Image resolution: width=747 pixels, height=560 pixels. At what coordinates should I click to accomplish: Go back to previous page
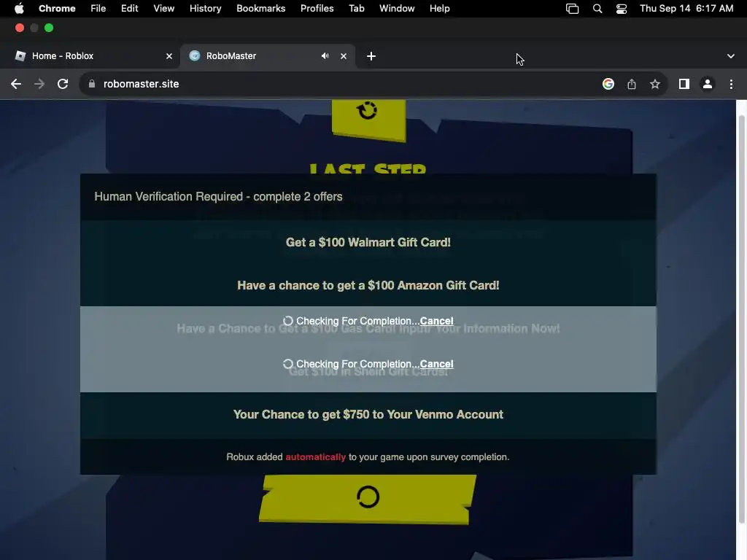pyautogui.click(x=16, y=85)
